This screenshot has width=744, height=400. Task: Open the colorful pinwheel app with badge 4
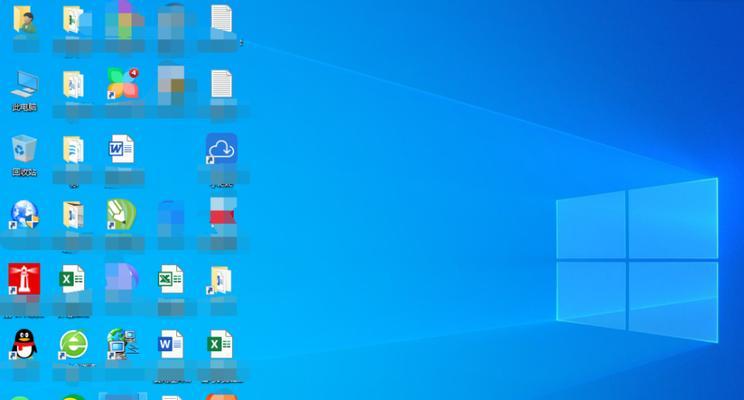pos(123,84)
